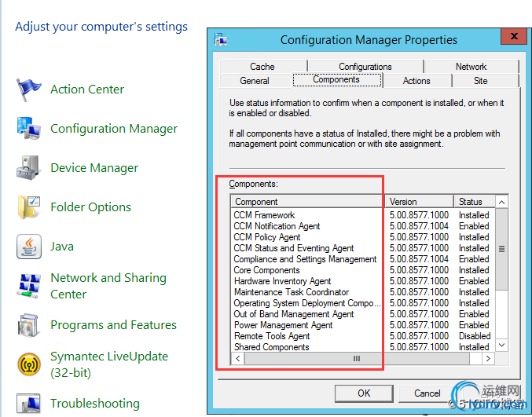The width and height of the screenshot is (532, 417).
Task: Sort by the Component column header
Action: click(x=307, y=202)
